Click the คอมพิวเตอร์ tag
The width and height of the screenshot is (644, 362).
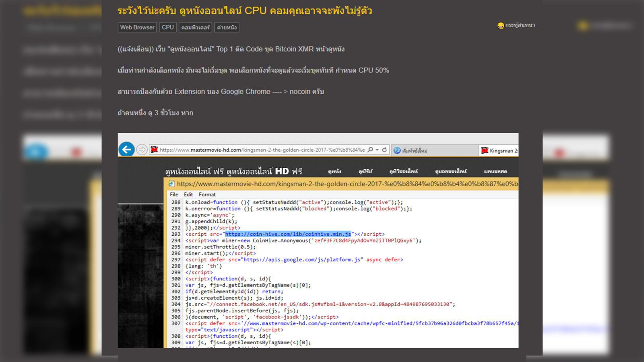pos(195,27)
